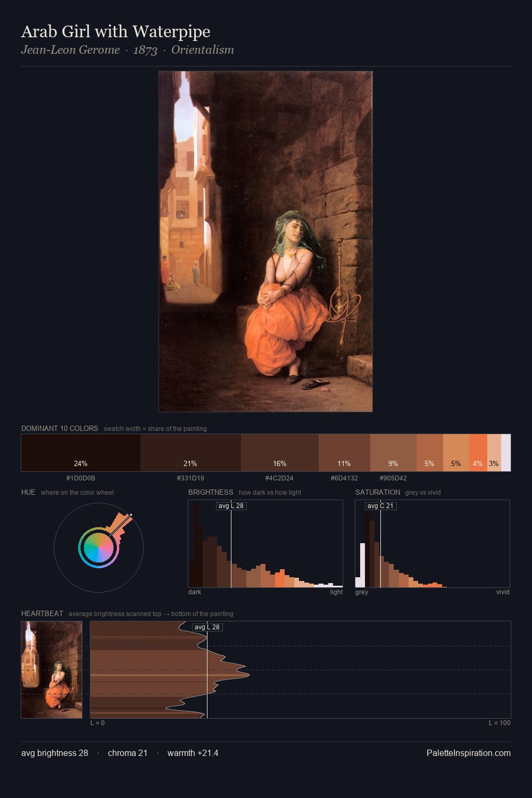Click the 'HEARTBEAT' section label
The height and width of the screenshot is (798, 532).
click(42, 613)
